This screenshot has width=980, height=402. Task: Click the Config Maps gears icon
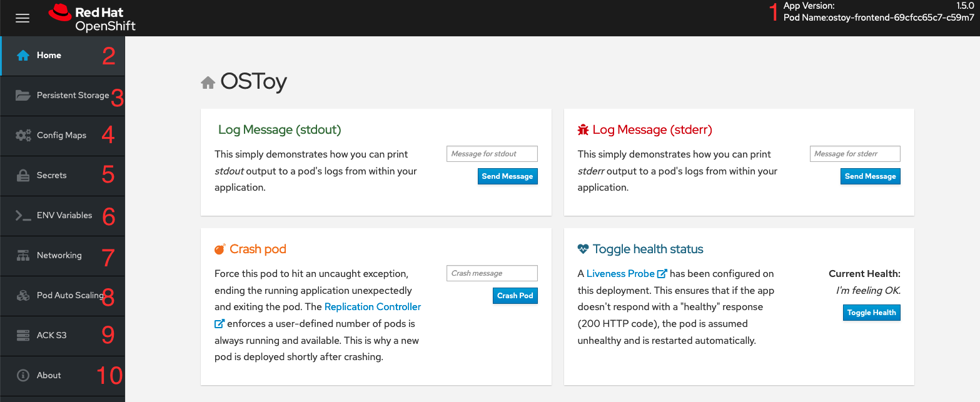pos(23,136)
